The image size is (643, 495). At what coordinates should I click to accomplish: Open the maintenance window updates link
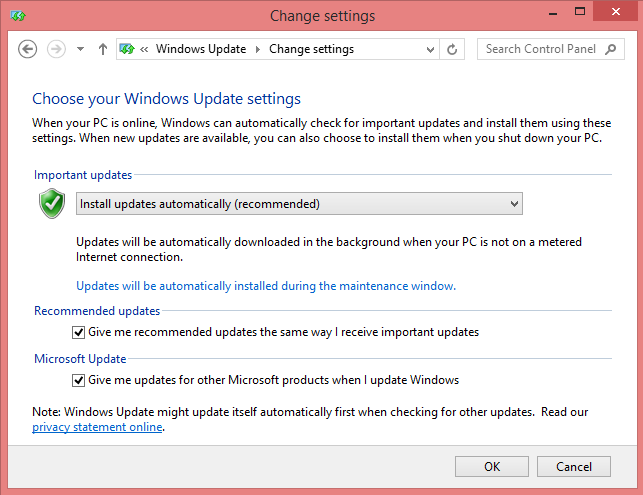(x=266, y=286)
